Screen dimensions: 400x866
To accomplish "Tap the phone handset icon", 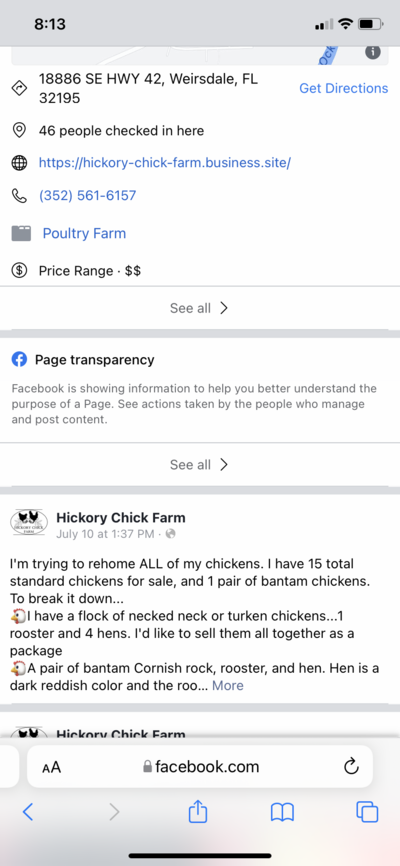I will pos(19,196).
